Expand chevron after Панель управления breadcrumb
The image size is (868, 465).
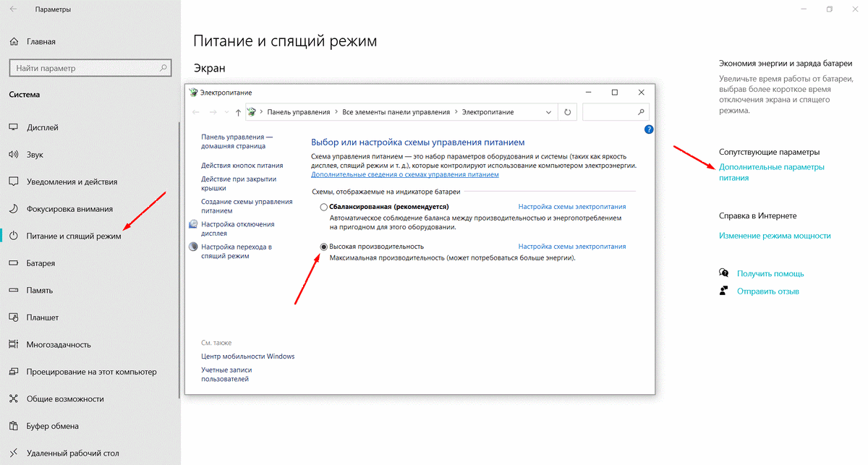tap(336, 112)
